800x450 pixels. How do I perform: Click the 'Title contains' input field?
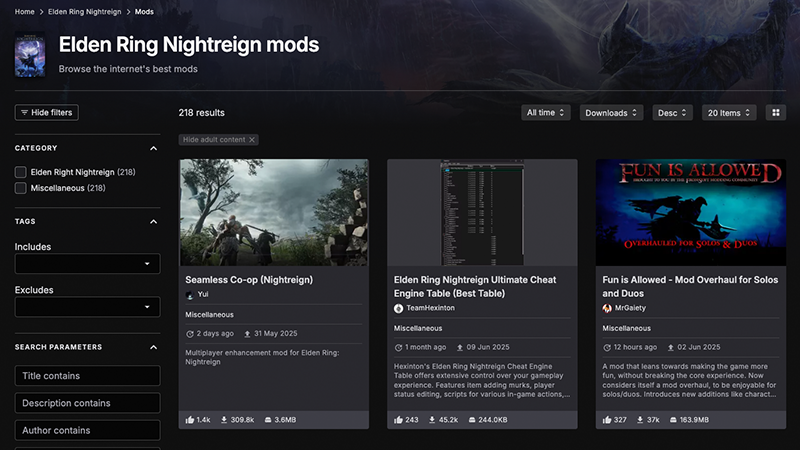point(87,376)
